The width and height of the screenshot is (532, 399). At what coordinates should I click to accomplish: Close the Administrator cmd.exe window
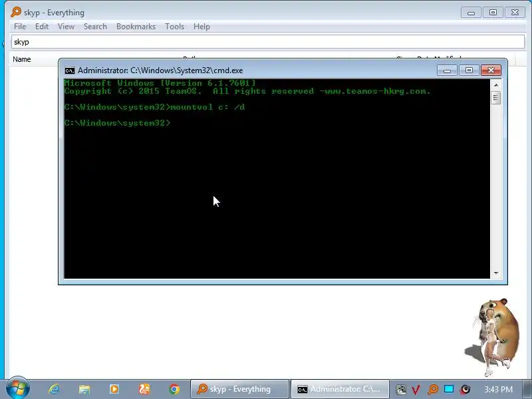[x=491, y=70]
